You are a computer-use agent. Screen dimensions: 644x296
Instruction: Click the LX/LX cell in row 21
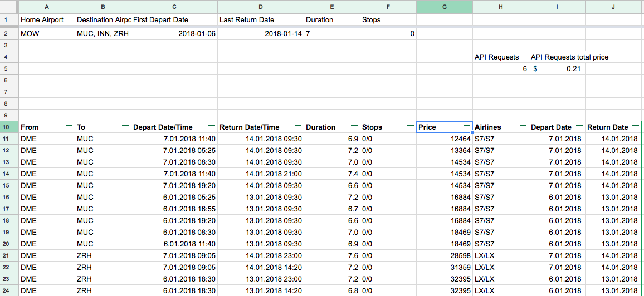coord(501,255)
